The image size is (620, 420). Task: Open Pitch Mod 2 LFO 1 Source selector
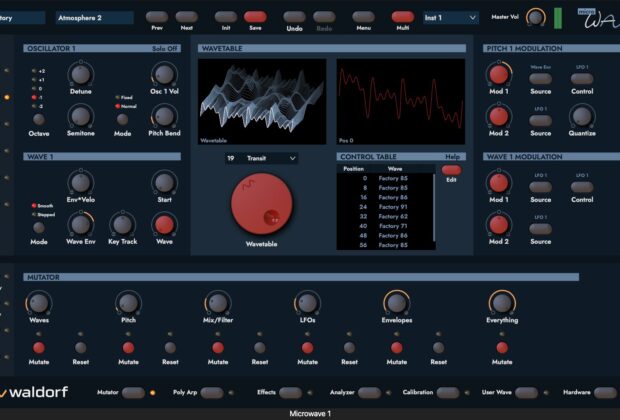[541, 121]
